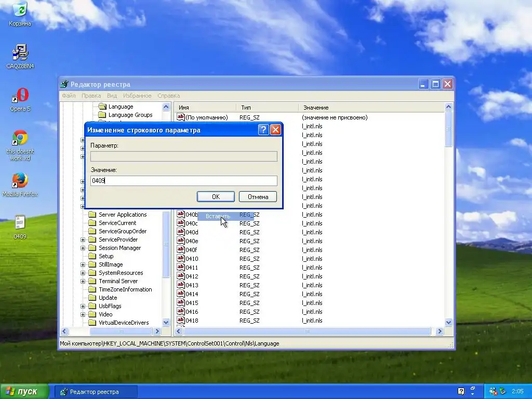Launch Opera 5 from the desktop
The height and width of the screenshot is (399, 532).
point(20,99)
